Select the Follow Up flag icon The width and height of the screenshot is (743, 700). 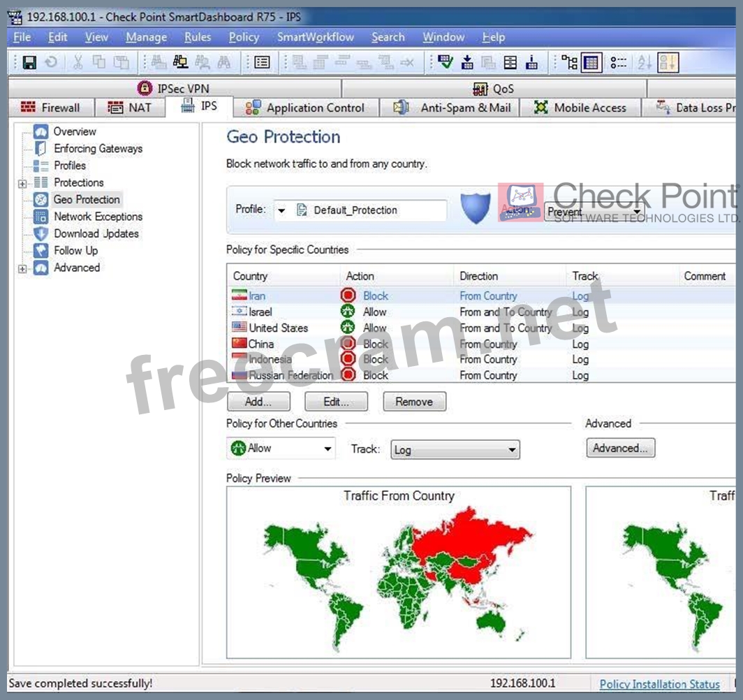point(41,251)
